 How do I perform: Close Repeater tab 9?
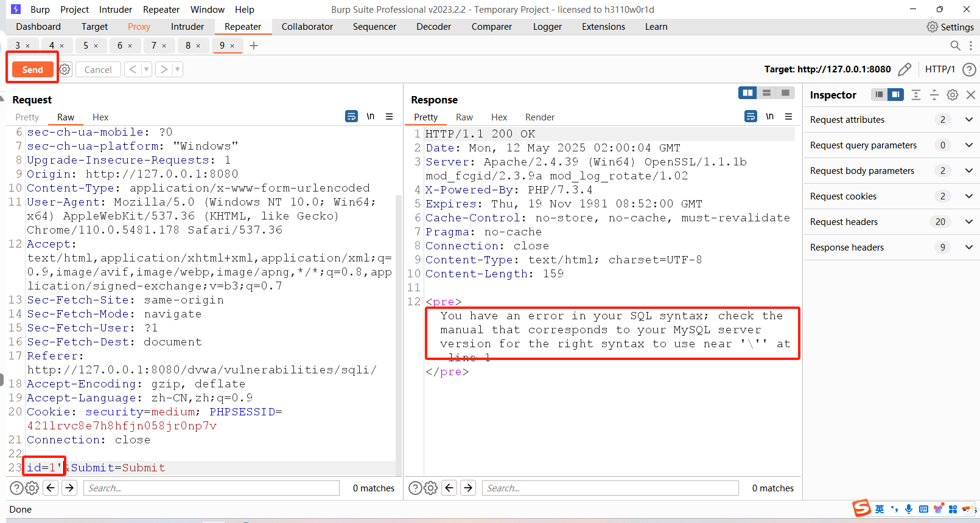click(x=233, y=46)
